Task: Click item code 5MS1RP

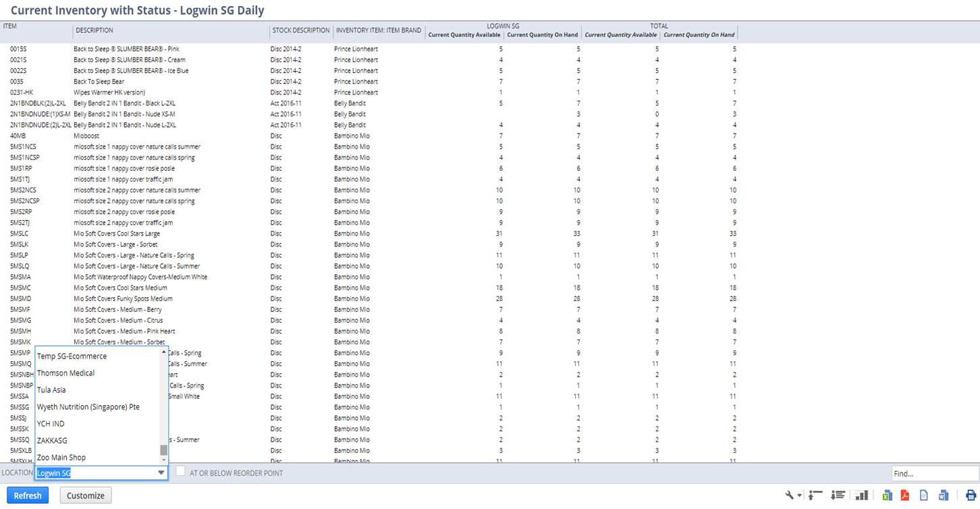Action: click(x=21, y=168)
